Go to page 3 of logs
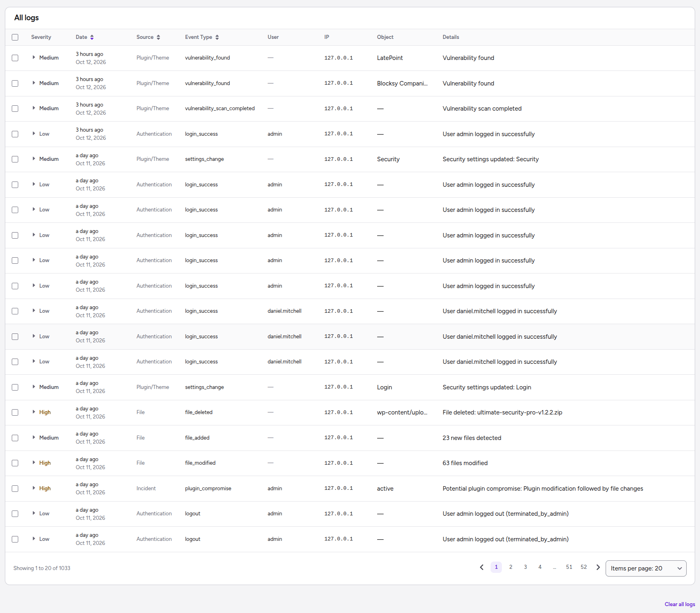This screenshot has width=700, height=613. [x=525, y=567]
